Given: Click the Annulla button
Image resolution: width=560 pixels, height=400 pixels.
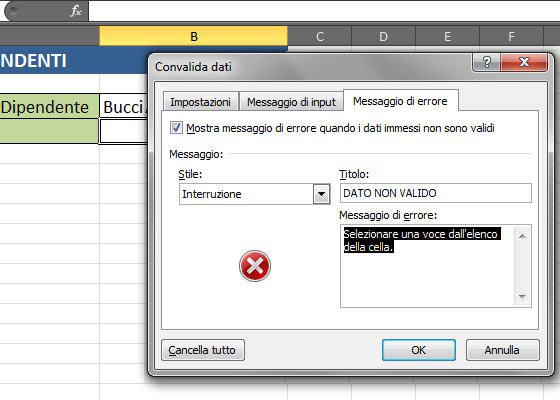Looking at the screenshot, I should [502, 350].
